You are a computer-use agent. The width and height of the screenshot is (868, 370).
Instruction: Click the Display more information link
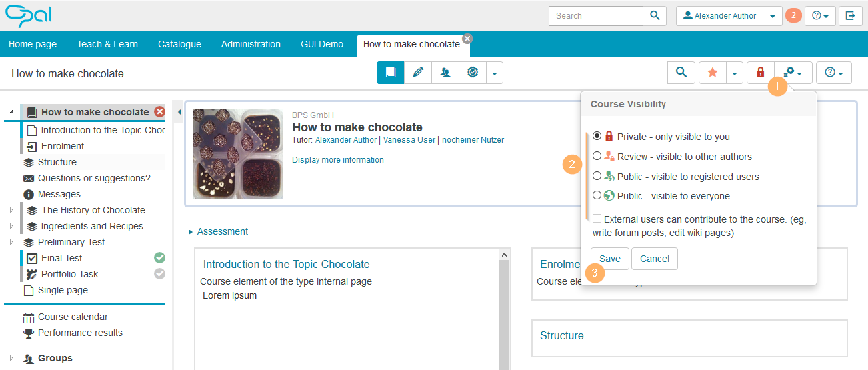338,160
